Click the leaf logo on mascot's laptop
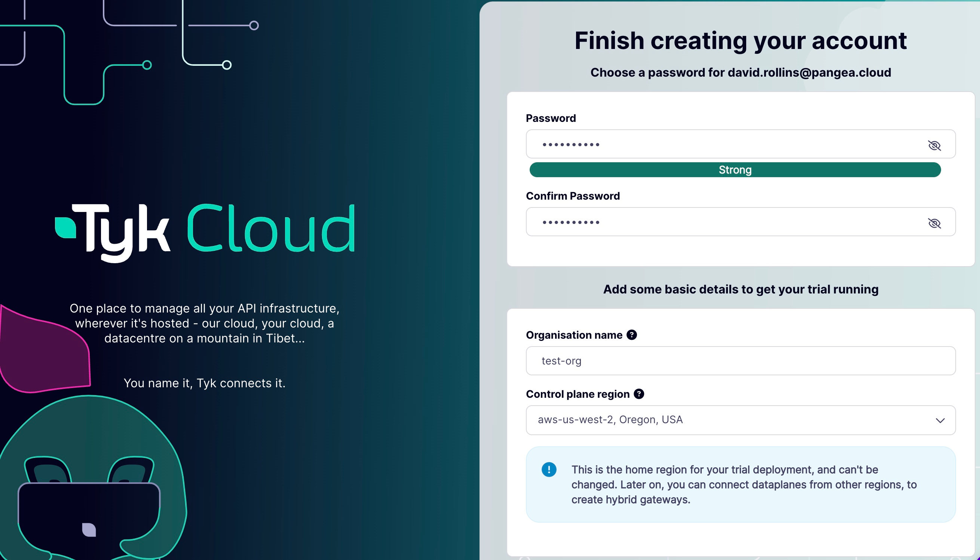 coord(89,530)
